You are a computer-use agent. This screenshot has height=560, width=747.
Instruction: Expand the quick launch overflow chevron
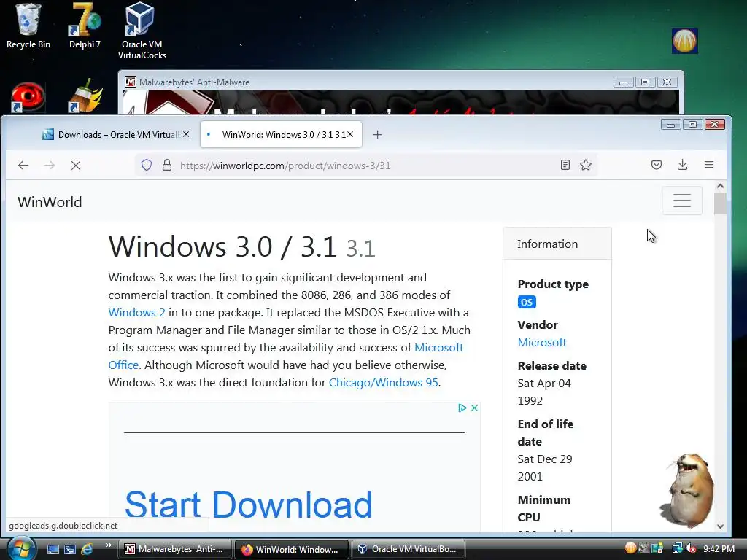(x=108, y=545)
